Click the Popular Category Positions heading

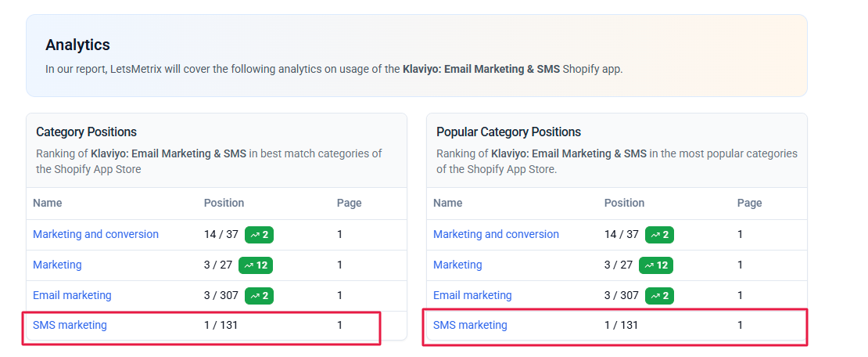(508, 132)
